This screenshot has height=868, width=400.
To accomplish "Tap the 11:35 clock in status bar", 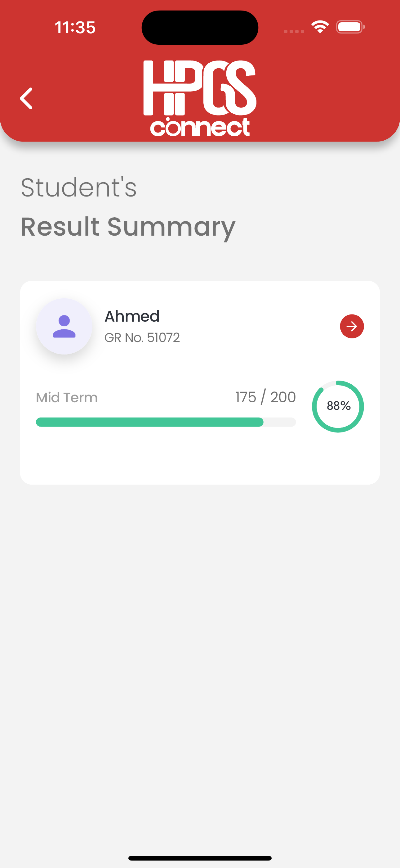I will (x=75, y=27).
